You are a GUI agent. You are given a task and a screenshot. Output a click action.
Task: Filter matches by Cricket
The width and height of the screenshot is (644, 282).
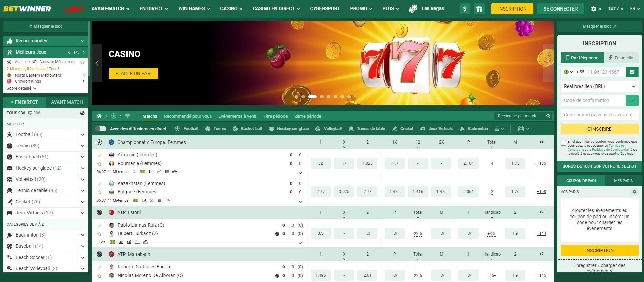coord(403,129)
